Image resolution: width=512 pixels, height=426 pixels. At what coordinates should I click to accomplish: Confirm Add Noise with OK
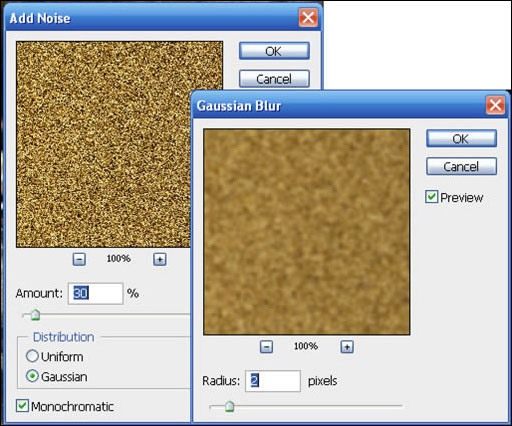click(274, 51)
